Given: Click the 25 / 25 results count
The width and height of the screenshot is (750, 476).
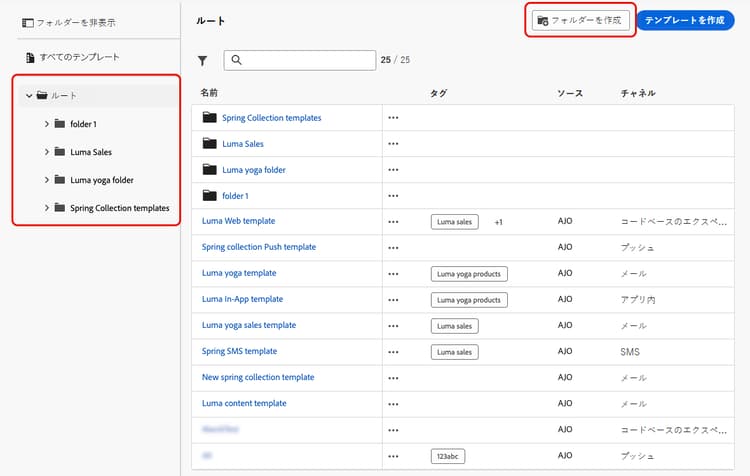Looking at the screenshot, I should (x=395, y=60).
